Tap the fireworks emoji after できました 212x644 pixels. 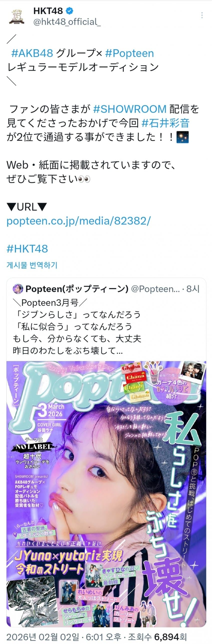tap(182, 137)
